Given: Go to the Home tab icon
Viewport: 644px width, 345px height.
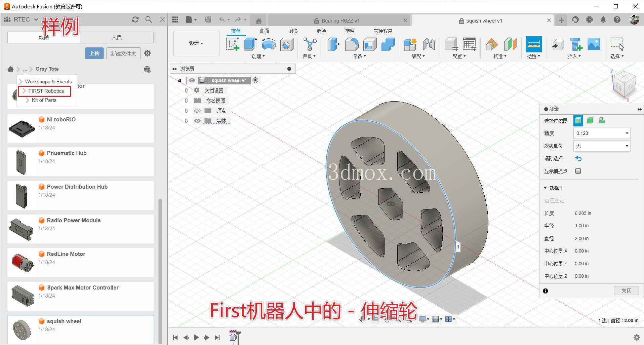Looking at the screenshot, I should click(258, 21).
